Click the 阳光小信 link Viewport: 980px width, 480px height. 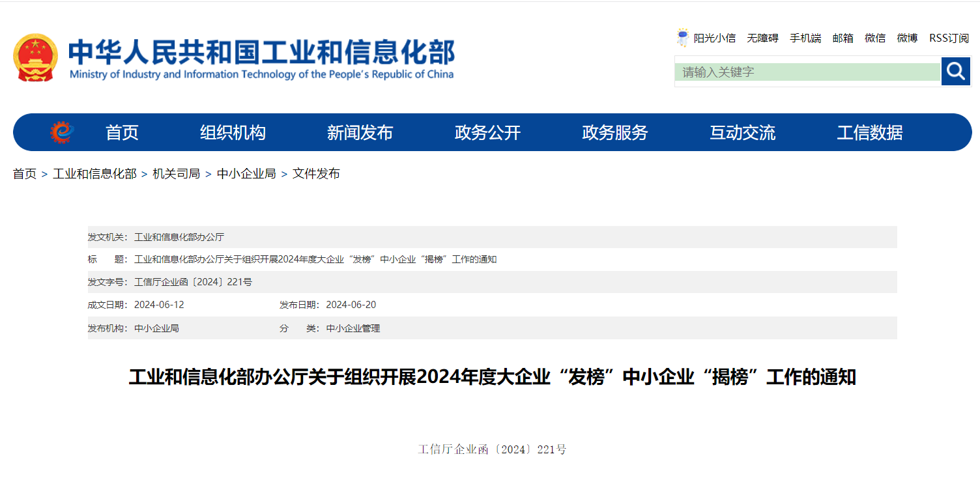point(715,38)
